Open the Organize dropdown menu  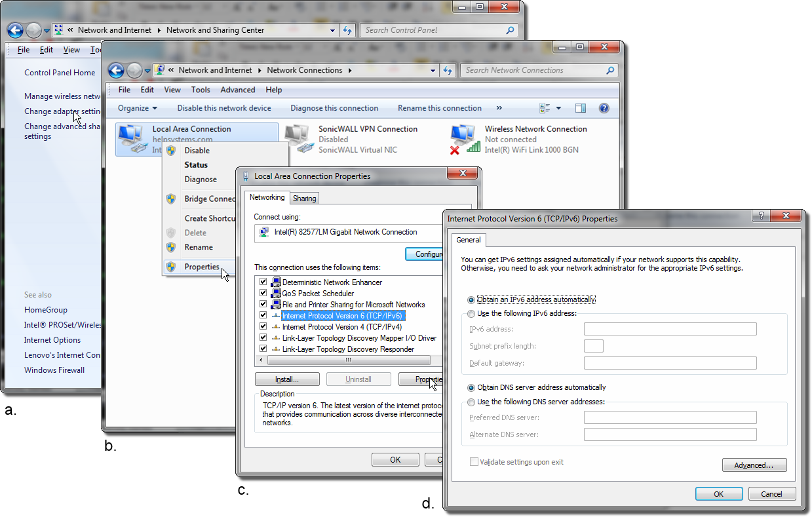point(137,108)
